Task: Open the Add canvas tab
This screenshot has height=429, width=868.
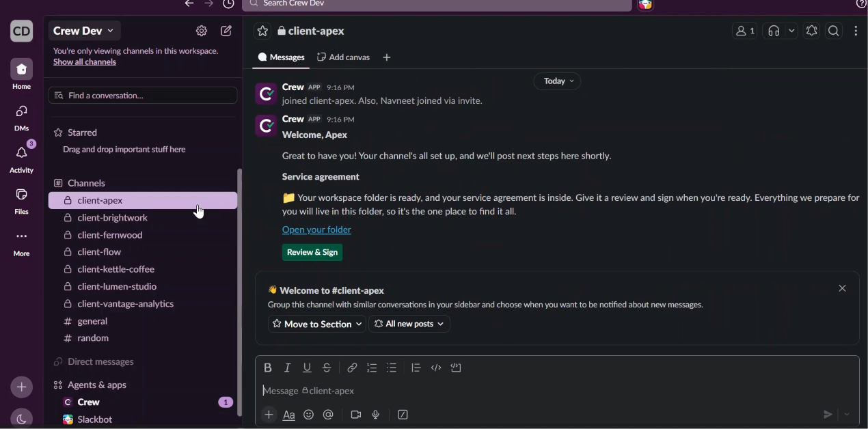Action: coord(344,57)
